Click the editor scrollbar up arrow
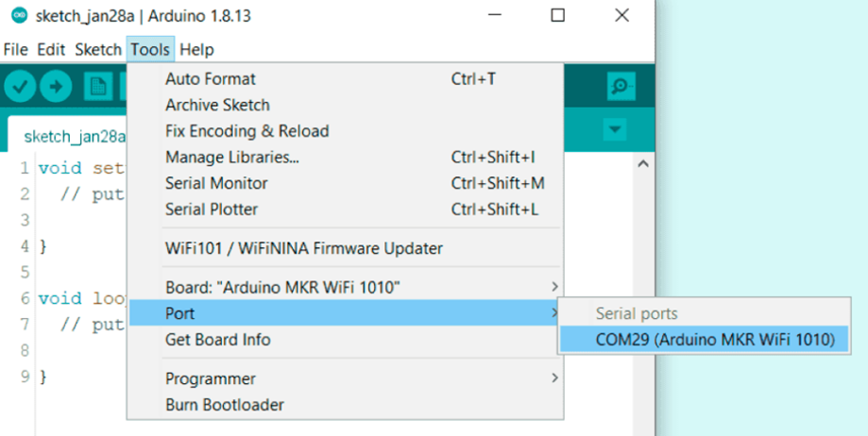This screenshot has height=436, width=868. pyautogui.click(x=643, y=164)
